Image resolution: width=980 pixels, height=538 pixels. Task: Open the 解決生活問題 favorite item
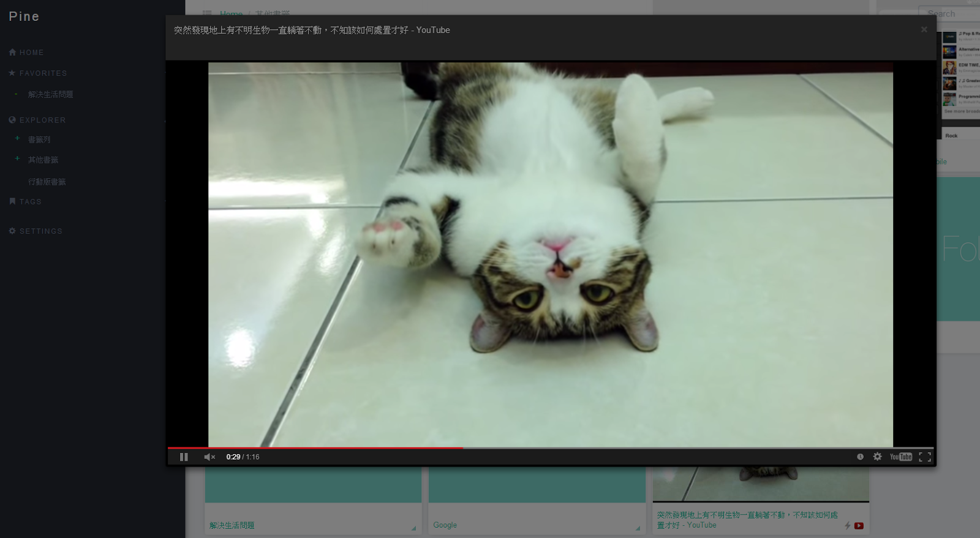coord(50,94)
